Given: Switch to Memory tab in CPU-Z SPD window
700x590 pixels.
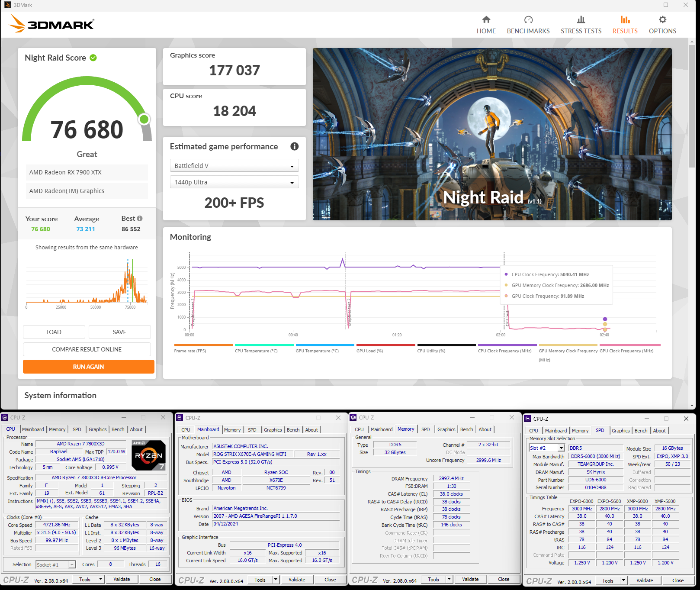Looking at the screenshot, I should coord(580,431).
